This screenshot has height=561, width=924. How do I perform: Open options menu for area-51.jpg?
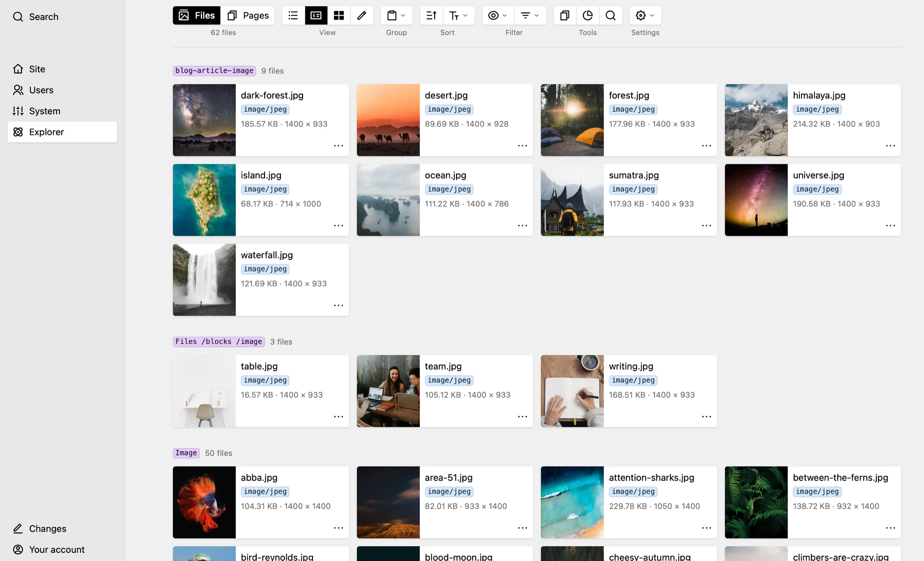point(522,528)
